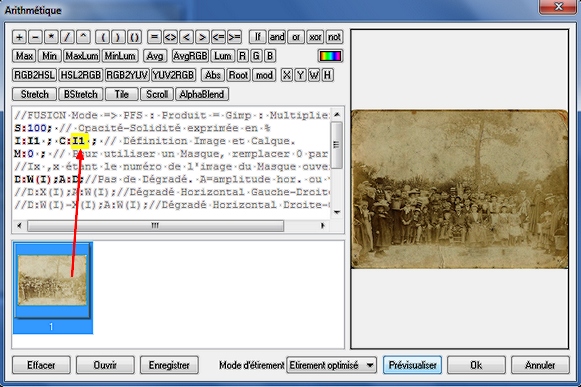Insert the paired parentheses () button
This screenshot has height=387, width=581.
[135, 37]
